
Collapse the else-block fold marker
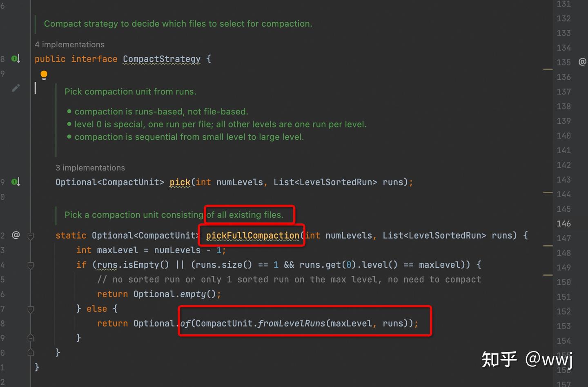tap(31, 309)
